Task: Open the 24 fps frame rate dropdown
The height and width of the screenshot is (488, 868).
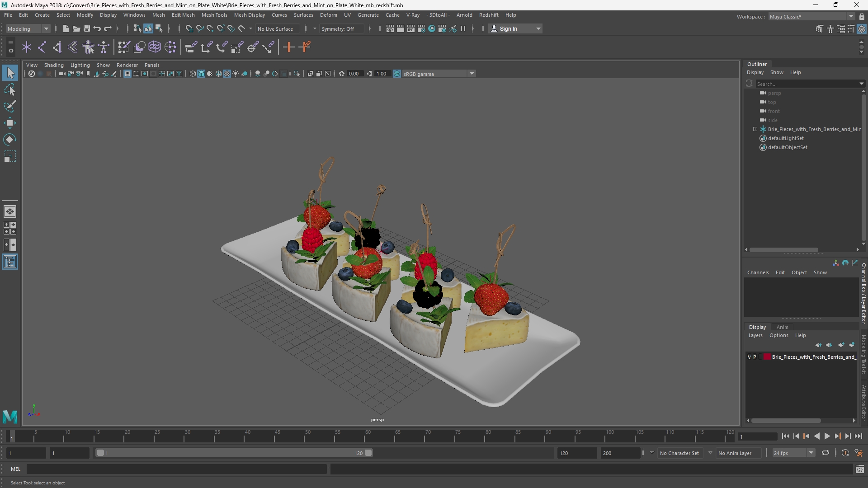Action: click(x=793, y=453)
